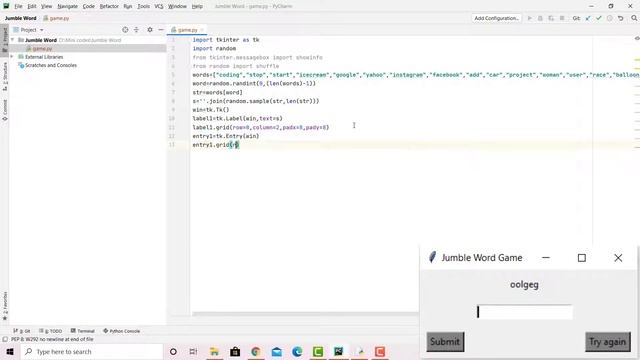Open File Explorer from taskbar

click(x=214, y=351)
